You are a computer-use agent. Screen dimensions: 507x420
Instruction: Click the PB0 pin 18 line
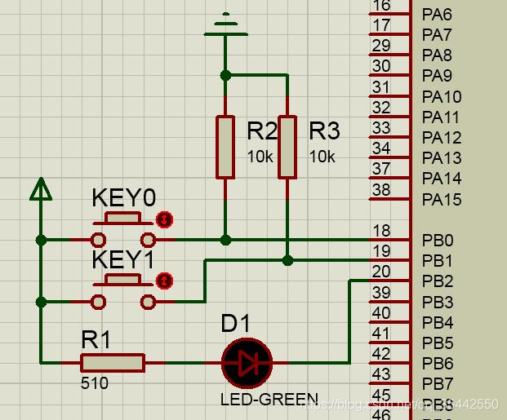tap(390, 240)
